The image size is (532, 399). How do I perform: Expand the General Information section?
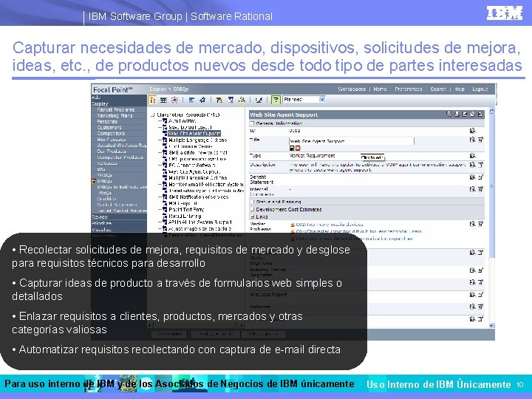[252, 123]
